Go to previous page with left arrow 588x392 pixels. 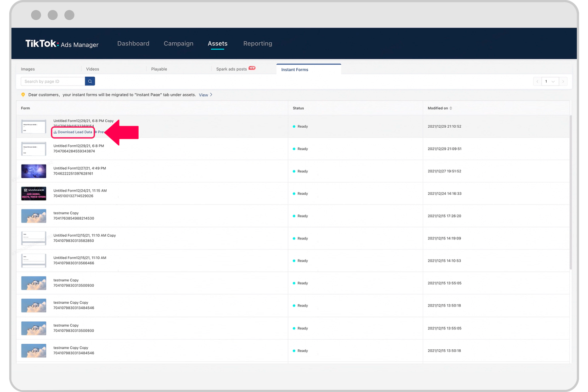[537, 81]
